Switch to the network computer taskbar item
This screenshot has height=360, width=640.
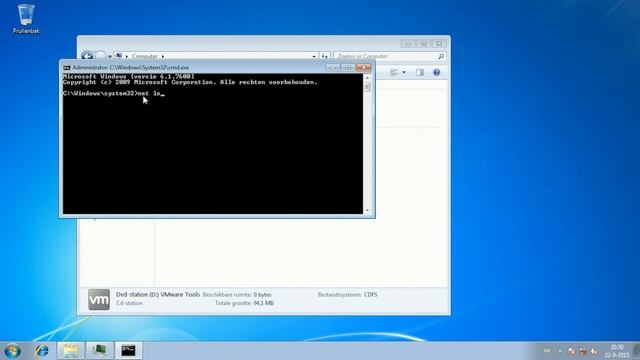click(99, 351)
